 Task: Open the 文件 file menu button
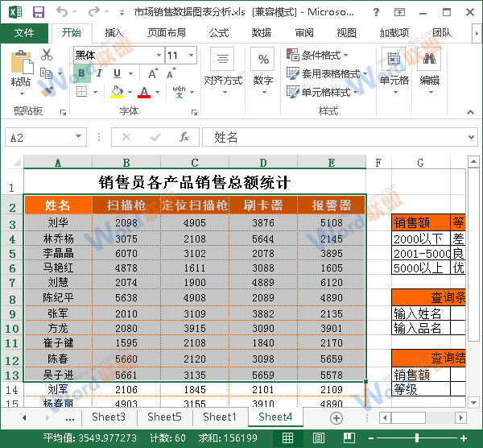(x=24, y=33)
